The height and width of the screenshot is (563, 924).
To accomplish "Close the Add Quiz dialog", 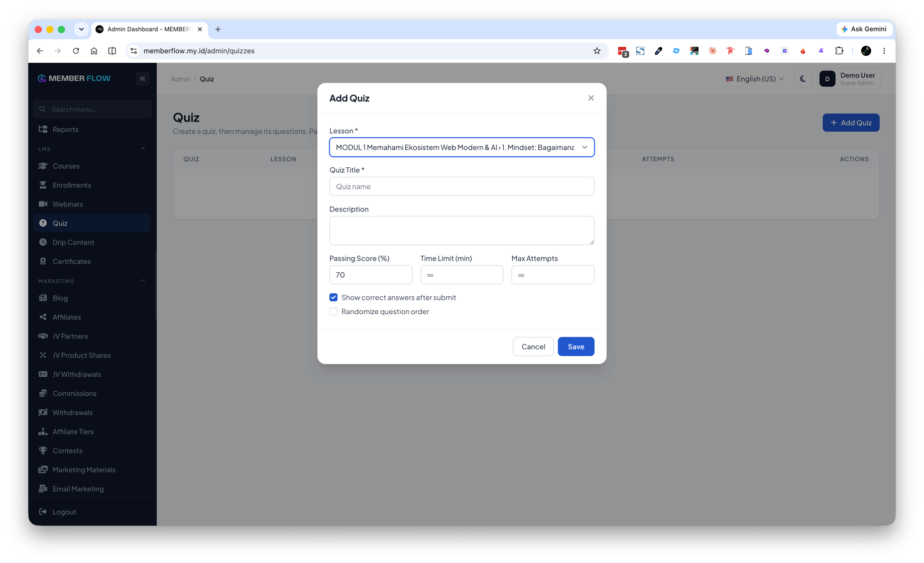I will (x=591, y=98).
